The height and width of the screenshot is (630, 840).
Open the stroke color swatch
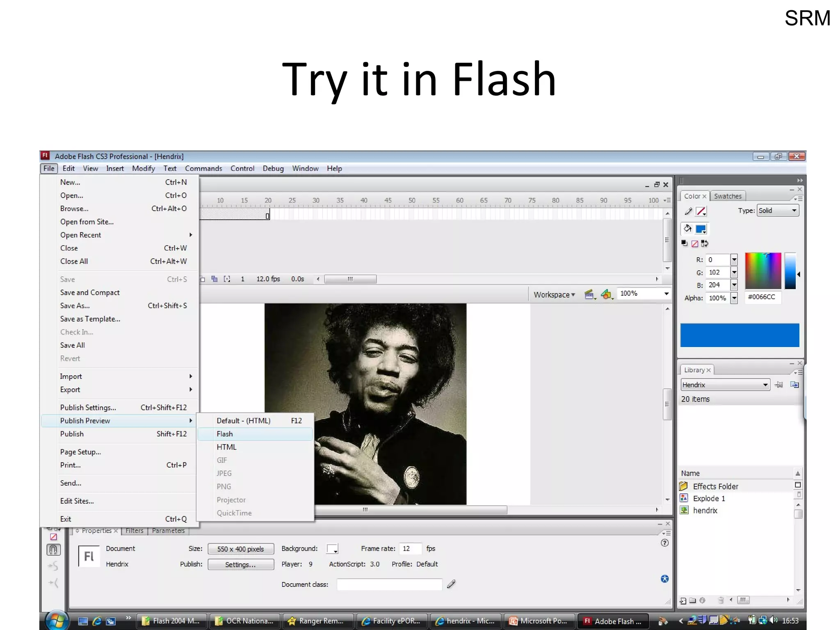701,211
